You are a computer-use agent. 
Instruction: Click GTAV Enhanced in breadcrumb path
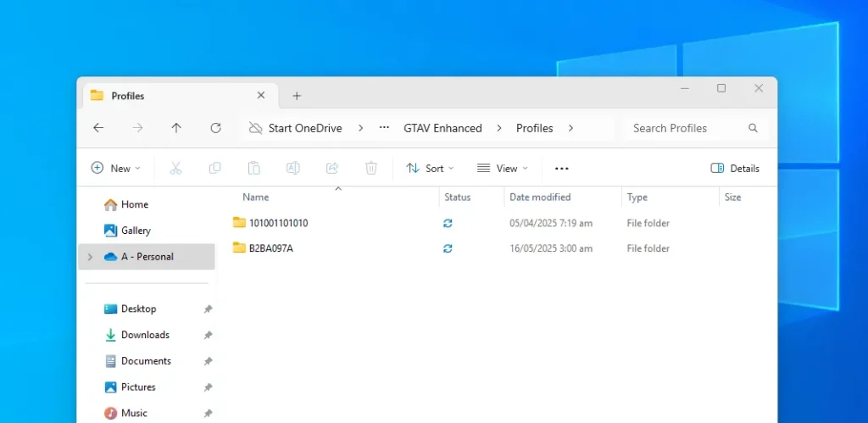coord(442,128)
